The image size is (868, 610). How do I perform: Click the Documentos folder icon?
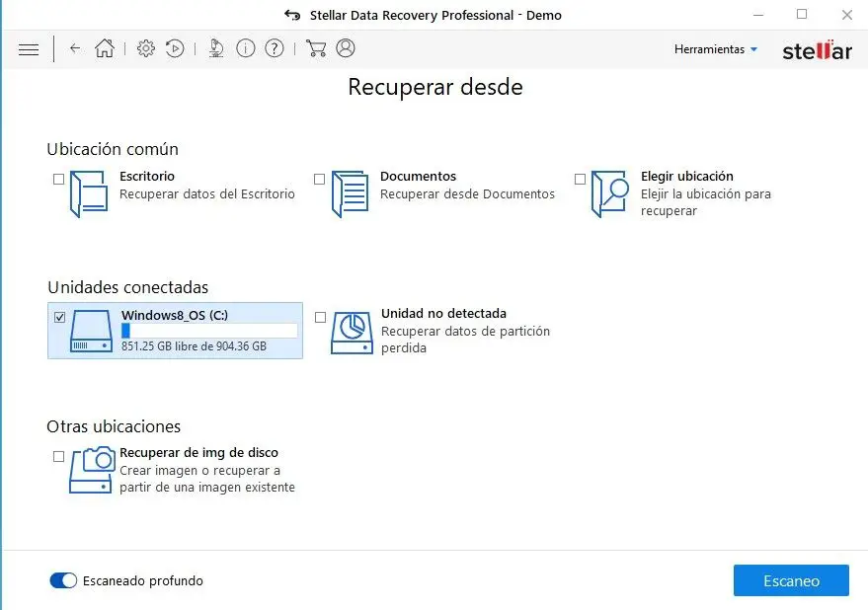350,193
